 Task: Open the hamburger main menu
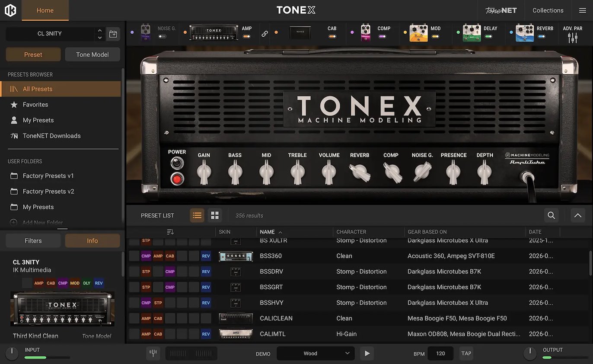tap(582, 10)
